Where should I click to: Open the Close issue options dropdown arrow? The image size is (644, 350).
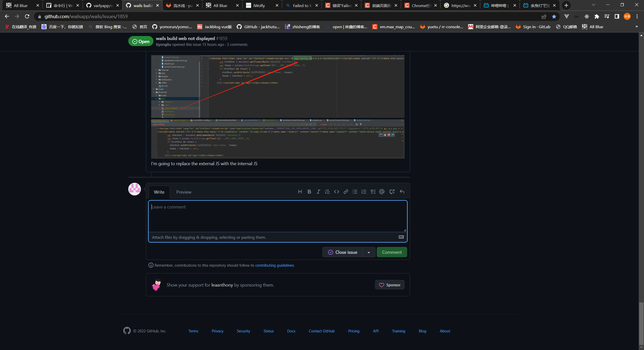point(369,252)
